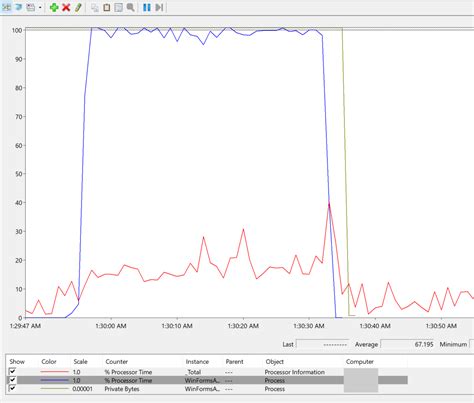Open the Properties icon in toolbar
This screenshot has width=474, height=403.
tap(119, 7)
